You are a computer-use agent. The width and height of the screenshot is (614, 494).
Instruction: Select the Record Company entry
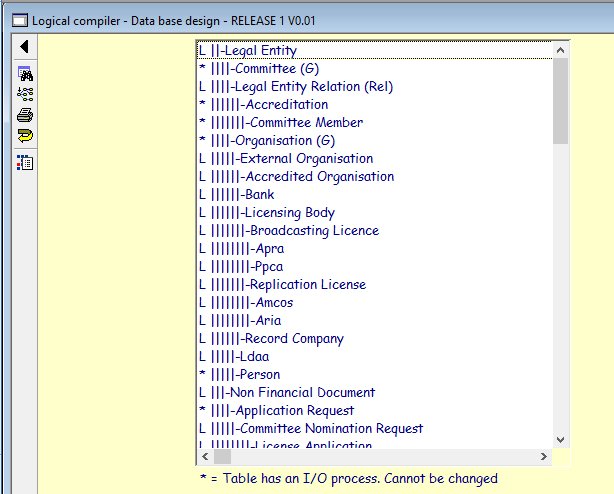pos(294,339)
